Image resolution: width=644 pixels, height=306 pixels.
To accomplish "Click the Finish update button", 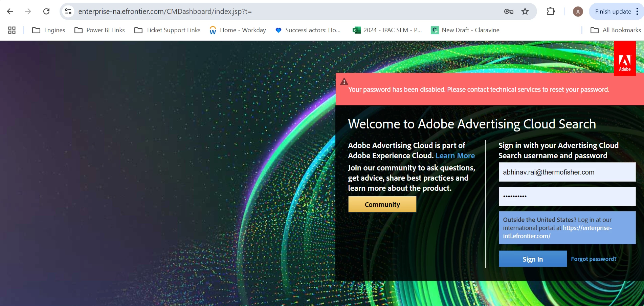I will click(613, 12).
